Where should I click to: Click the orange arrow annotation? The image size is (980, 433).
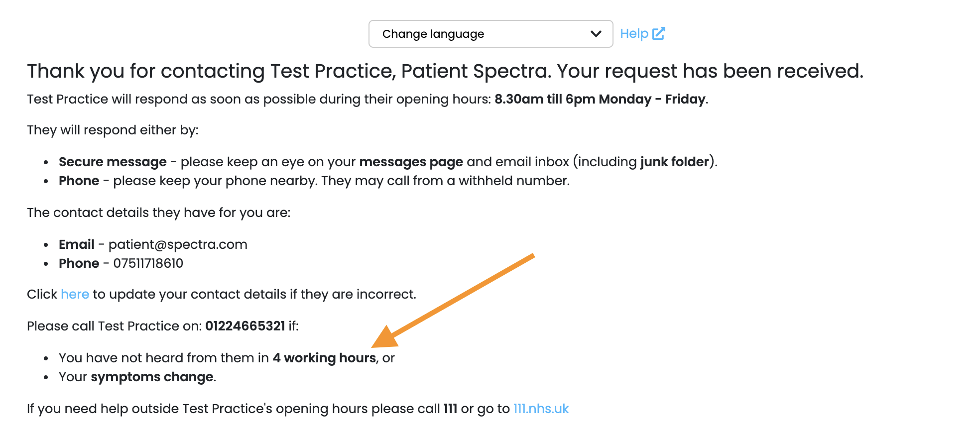(x=453, y=301)
